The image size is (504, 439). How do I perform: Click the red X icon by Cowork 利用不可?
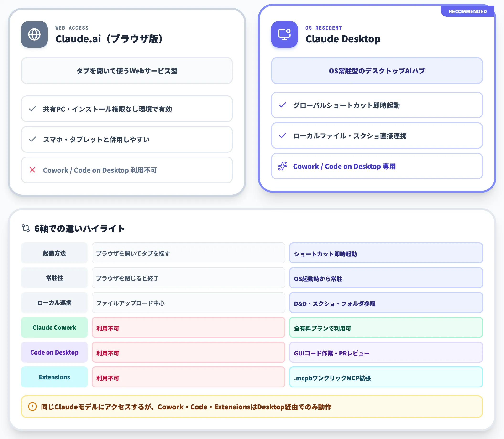click(x=33, y=170)
